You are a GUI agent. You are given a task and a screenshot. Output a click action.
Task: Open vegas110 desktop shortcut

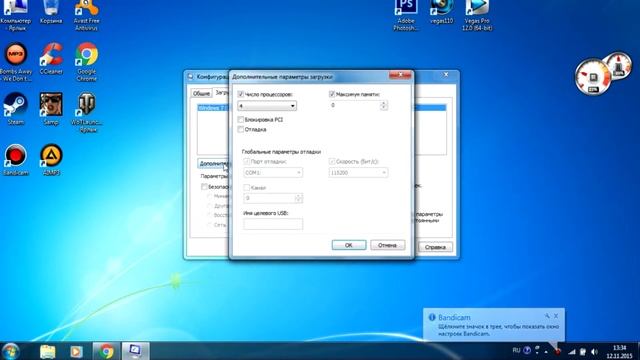coord(441,12)
